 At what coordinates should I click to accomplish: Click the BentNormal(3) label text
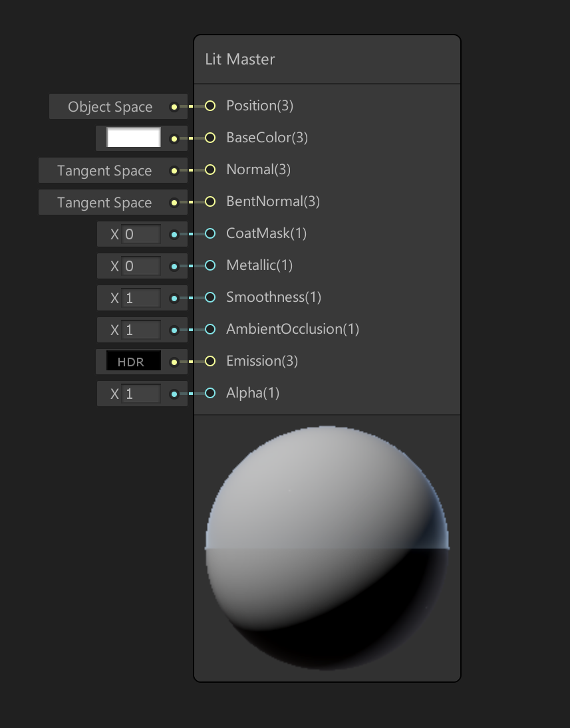[x=273, y=201]
